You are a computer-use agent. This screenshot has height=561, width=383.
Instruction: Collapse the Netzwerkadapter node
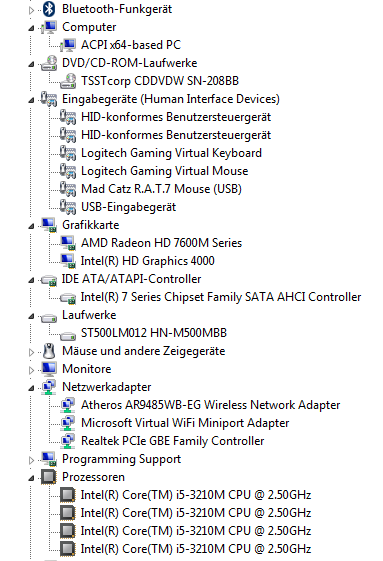pyautogui.click(x=31, y=388)
